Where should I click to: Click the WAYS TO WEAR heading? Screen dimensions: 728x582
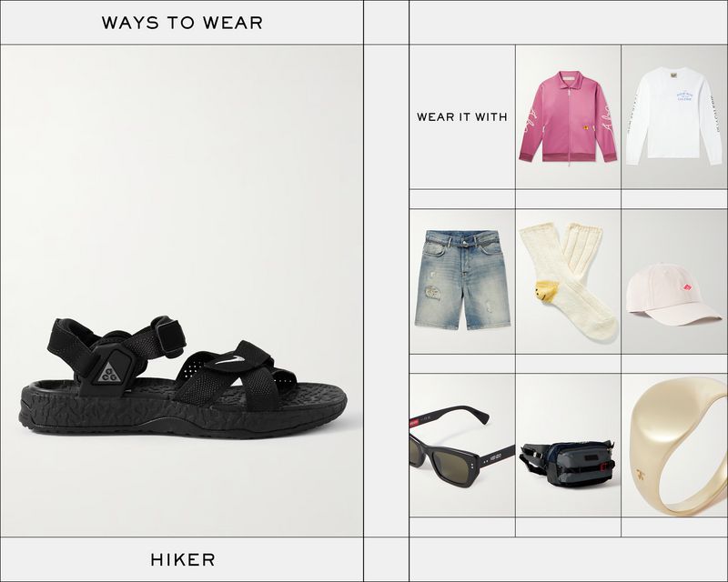tap(182, 23)
